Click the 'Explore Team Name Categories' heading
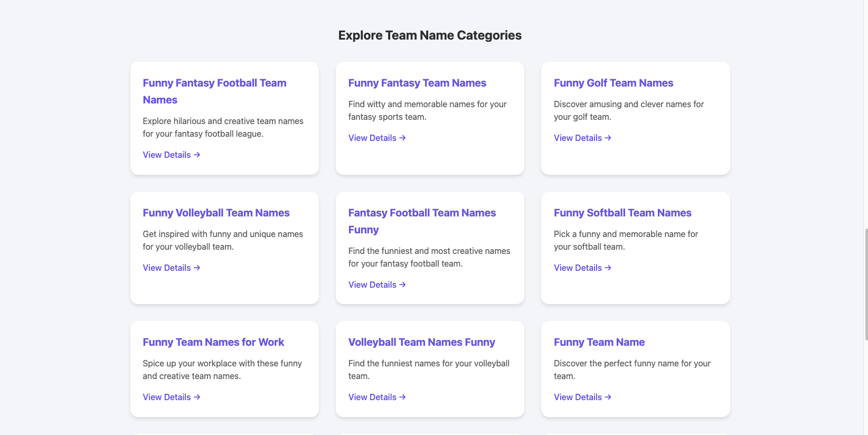868x435 pixels. 430,35
